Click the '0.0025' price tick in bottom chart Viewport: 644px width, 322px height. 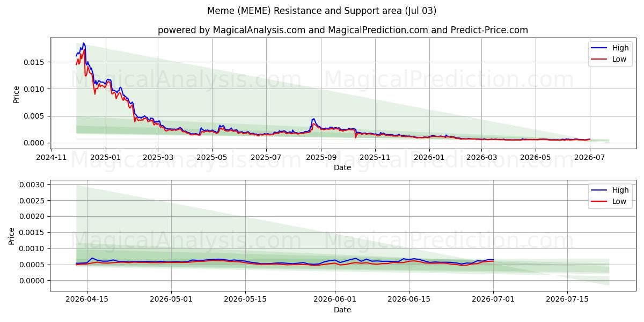(x=33, y=201)
